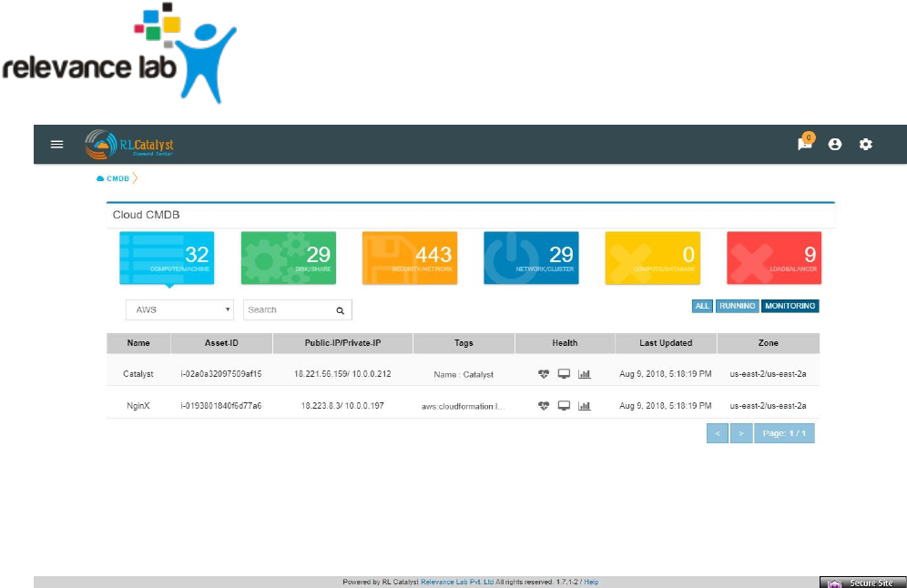Go to the previous page
This screenshot has height=588, width=907.
pyautogui.click(x=718, y=433)
